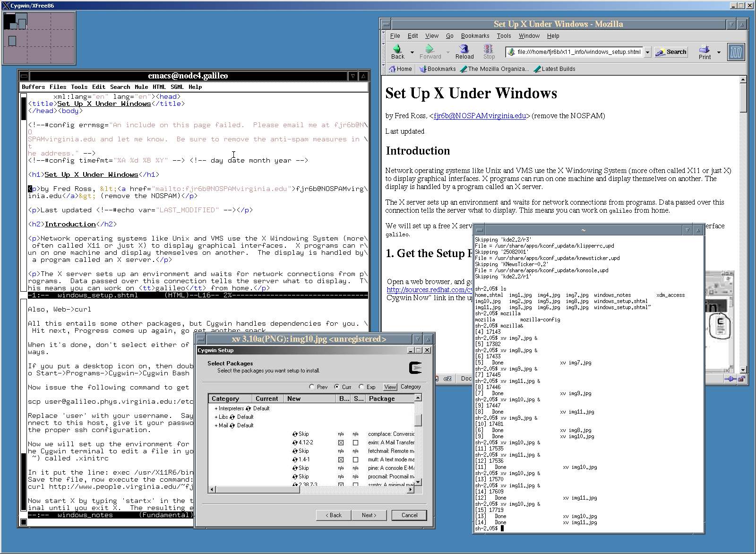Open the Mule menu in Emacs
The width and height of the screenshot is (756, 554).
pos(141,87)
